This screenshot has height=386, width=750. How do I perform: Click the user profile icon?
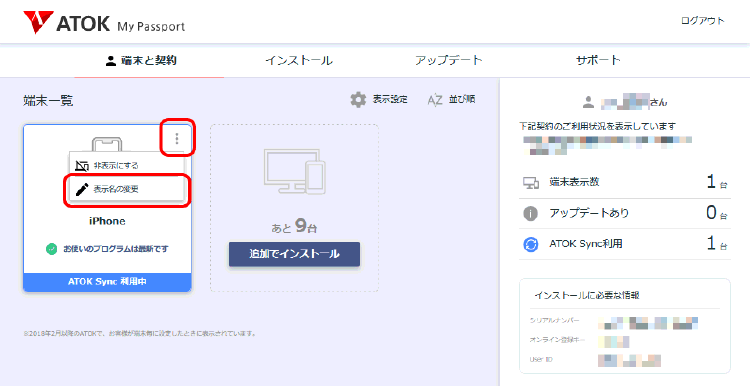click(x=588, y=102)
